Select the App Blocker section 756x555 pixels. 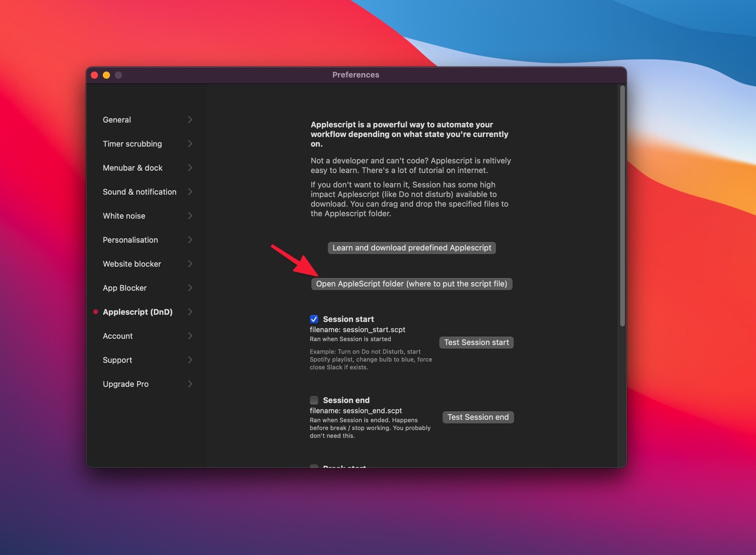(124, 288)
